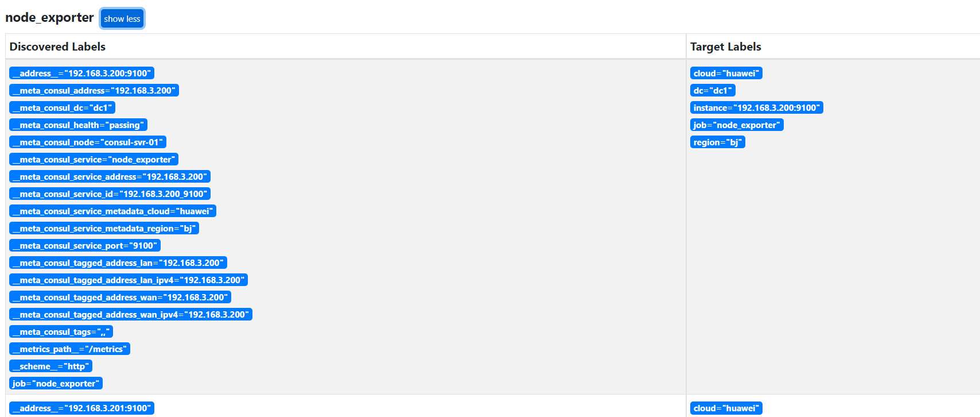Select the __address__ 192.168.3.201:9100 label
Viewport: 980px width, 417px height.
coord(81,408)
